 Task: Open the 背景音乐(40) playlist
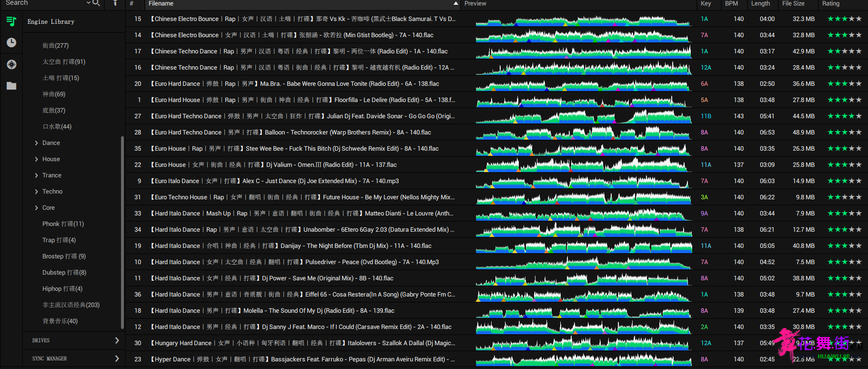point(60,321)
